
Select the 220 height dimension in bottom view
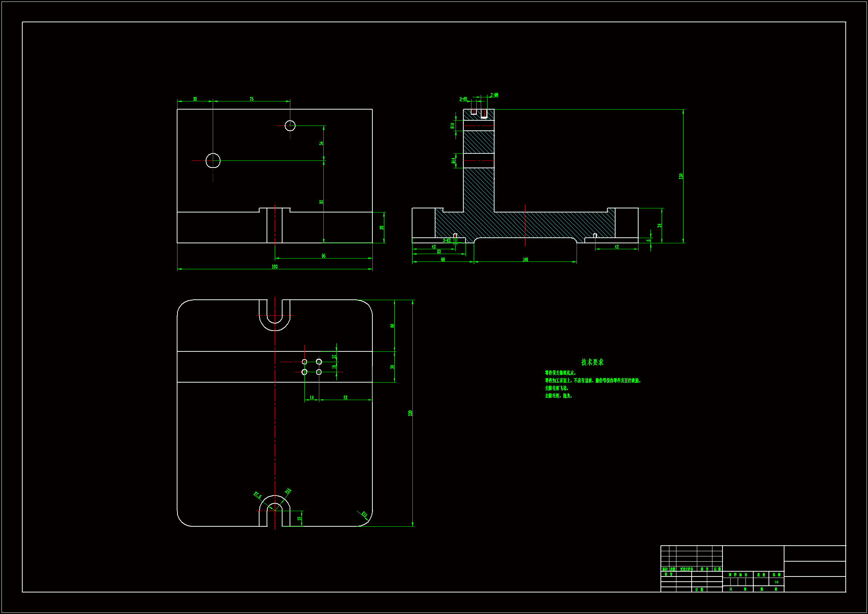coord(410,413)
